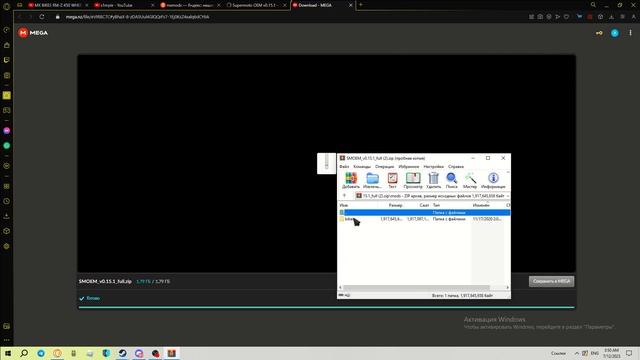
Task: Go up one folder in WinRAR
Action: [344, 196]
